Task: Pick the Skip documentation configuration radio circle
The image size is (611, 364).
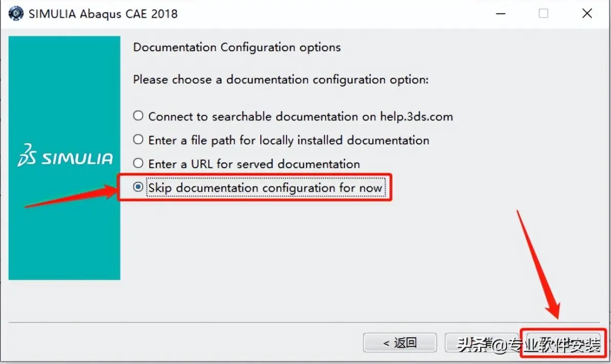Action: (x=138, y=187)
